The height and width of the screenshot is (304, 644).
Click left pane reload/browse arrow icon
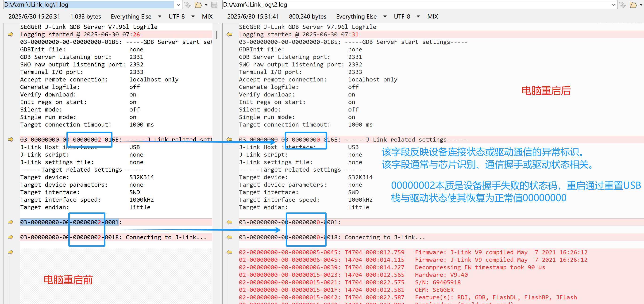pos(188,5)
